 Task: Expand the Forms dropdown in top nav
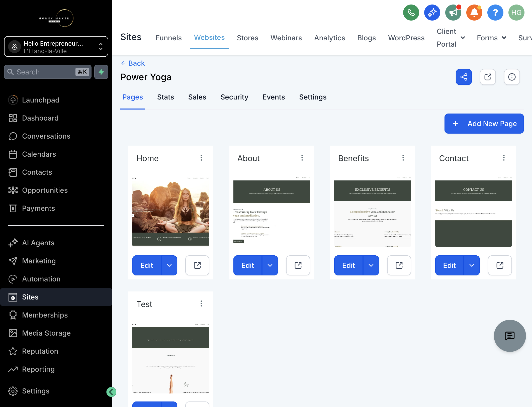pos(504,38)
